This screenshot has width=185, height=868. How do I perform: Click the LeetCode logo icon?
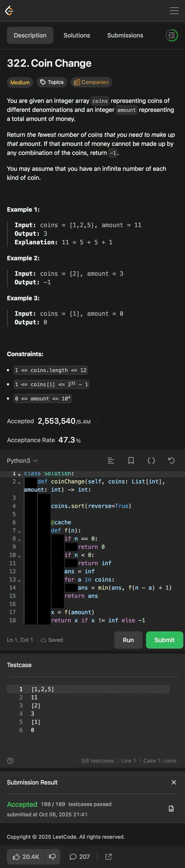[x=10, y=11]
